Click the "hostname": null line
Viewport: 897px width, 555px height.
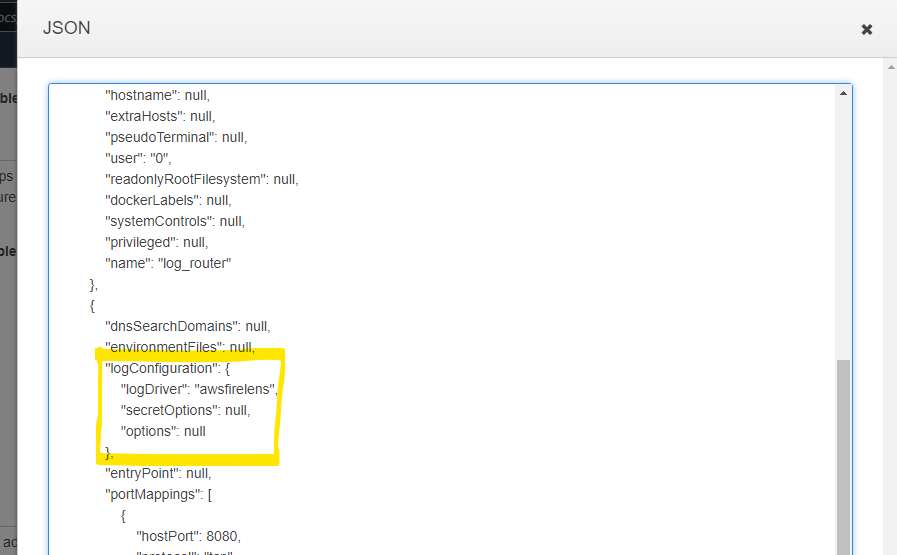(157, 95)
